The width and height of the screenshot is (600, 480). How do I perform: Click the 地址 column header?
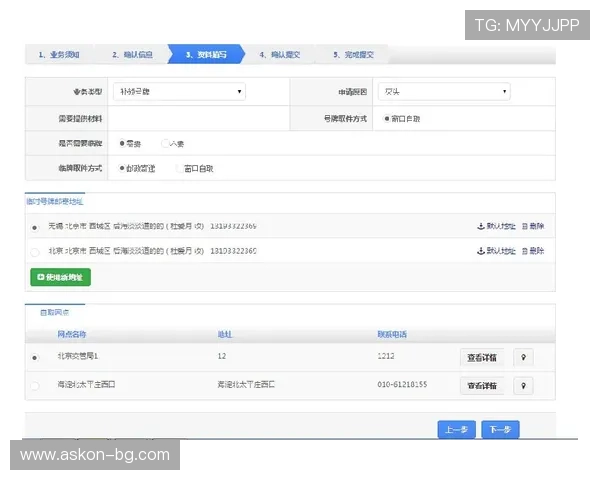(x=225, y=334)
